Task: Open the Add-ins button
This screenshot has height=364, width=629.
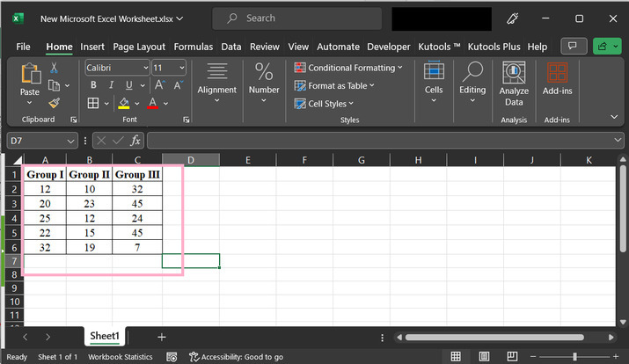Action: tap(557, 79)
